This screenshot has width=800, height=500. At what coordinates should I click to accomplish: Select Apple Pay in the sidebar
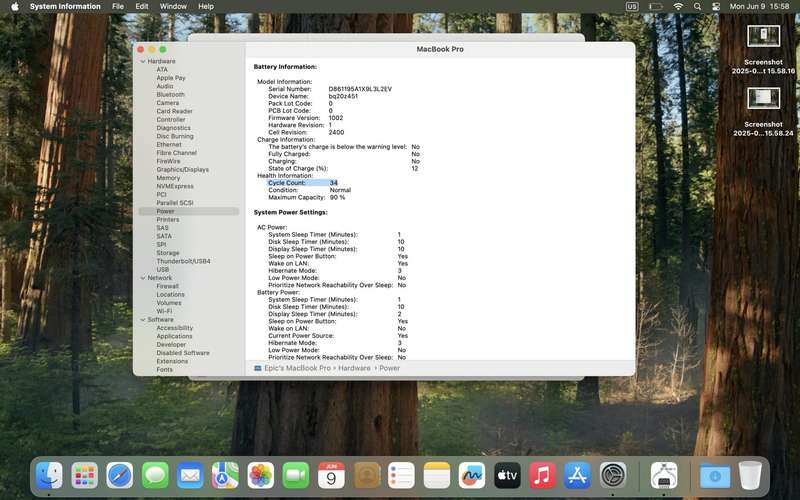[x=171, y=78]
